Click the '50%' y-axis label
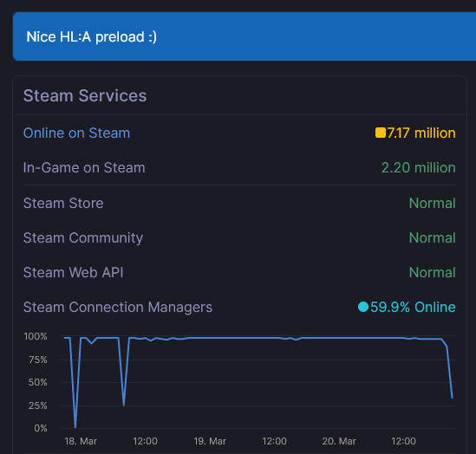 (x=37, y=382)
